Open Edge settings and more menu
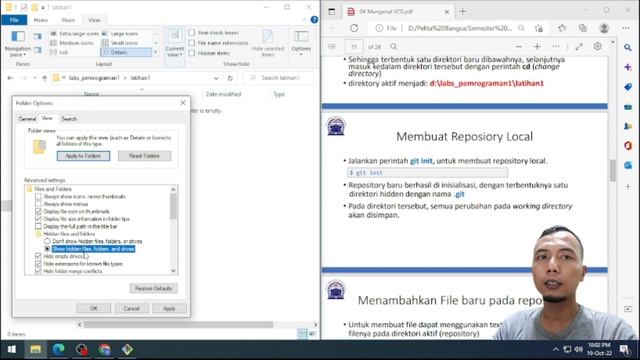The height and width of the screenshot is (360, 640). (x=626, y=28)
